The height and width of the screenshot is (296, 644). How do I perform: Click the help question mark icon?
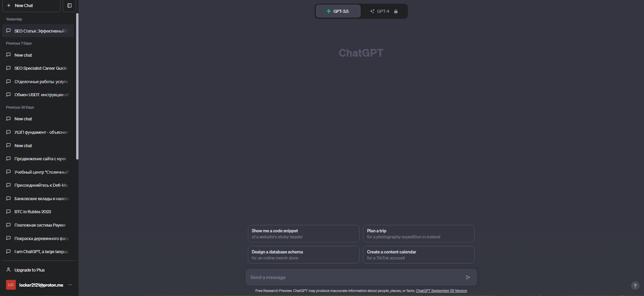(635, 286)
